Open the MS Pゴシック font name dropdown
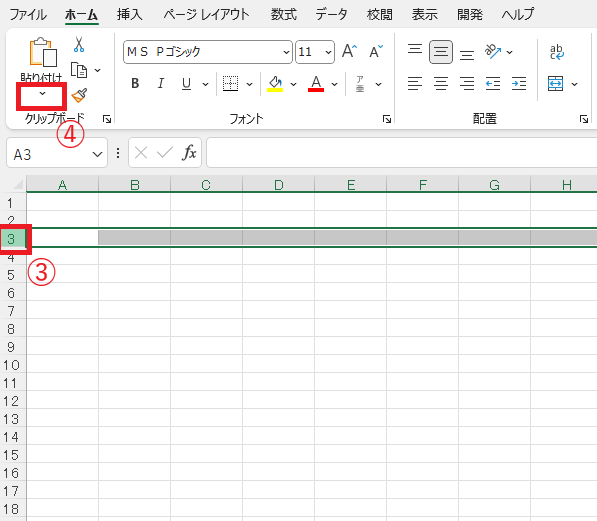The height and width of the screenshot is (521, 597). coord(208,52)
